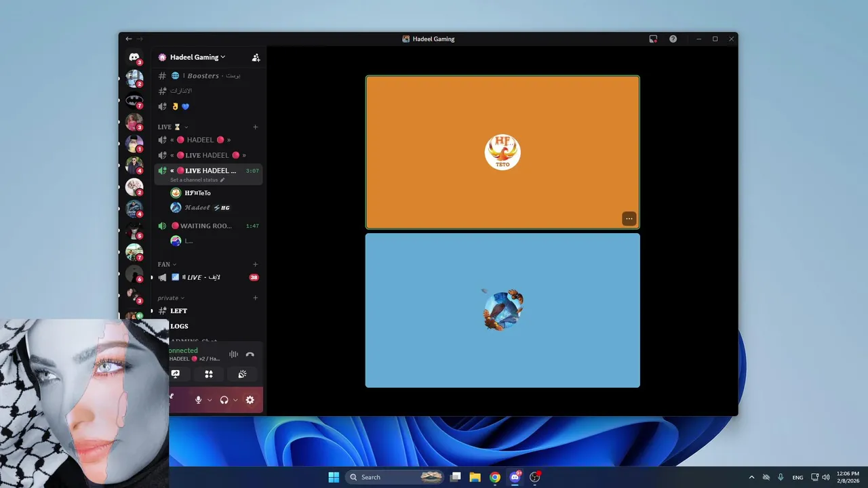Add channel to private category with plus

[256, 298]
